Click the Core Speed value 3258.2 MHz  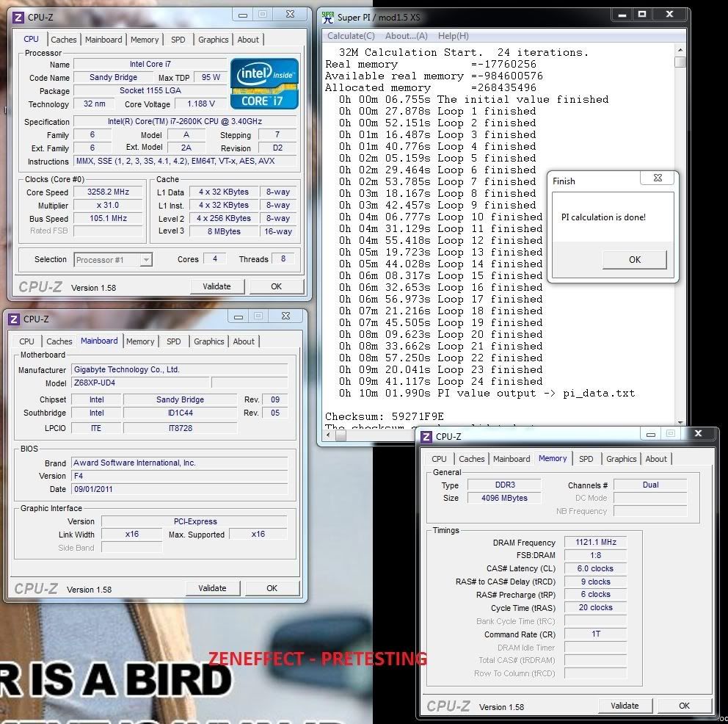click(108, 192)
